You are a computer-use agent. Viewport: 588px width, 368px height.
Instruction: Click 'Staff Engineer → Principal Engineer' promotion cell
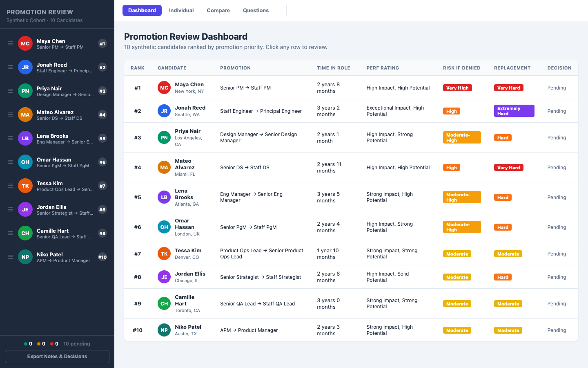coord(261,111)
